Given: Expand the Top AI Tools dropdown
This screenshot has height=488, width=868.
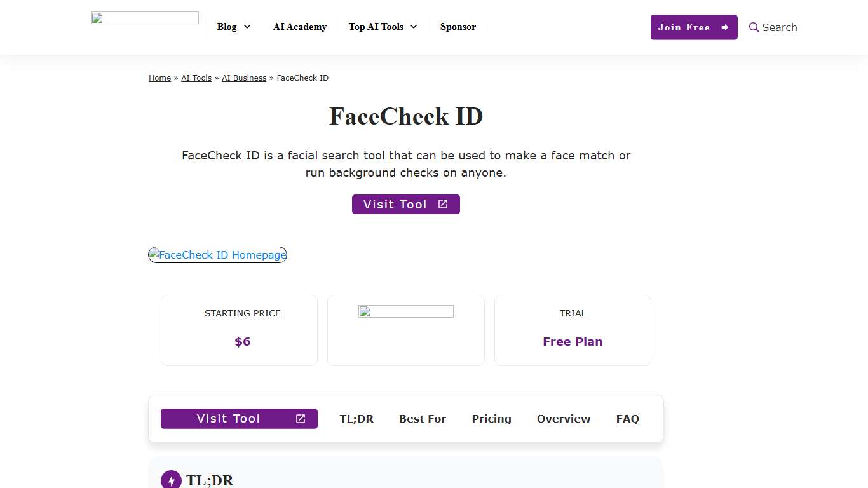Looking at the screenshot, I should 383,27.
